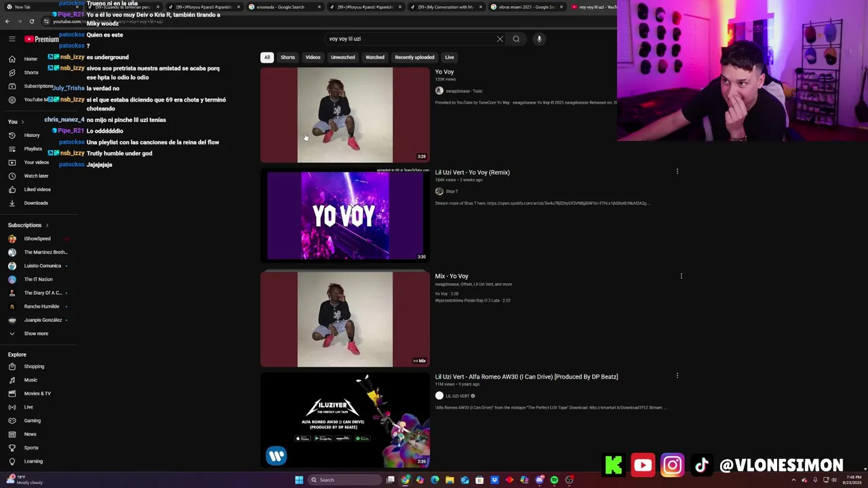Show hidden system tray icons chevron
This screenshot has height=488, width=868.
[x=793, y=480]
